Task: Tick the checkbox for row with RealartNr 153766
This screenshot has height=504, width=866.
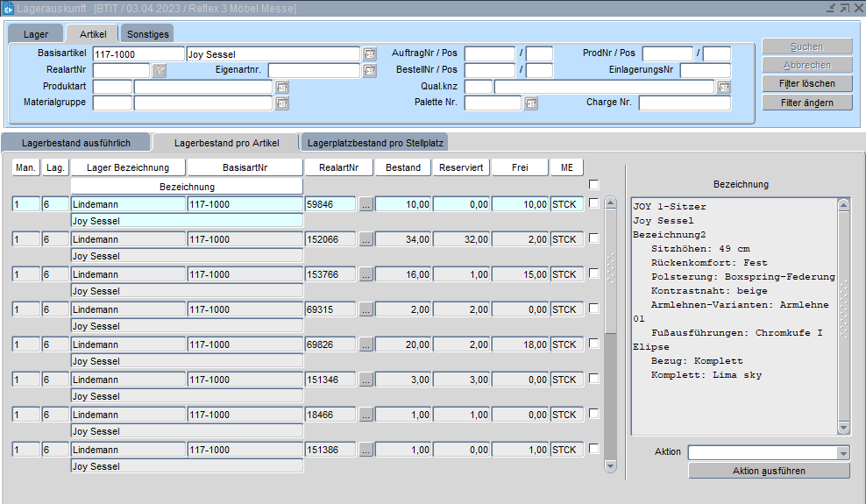Action: tap(594, 273)
